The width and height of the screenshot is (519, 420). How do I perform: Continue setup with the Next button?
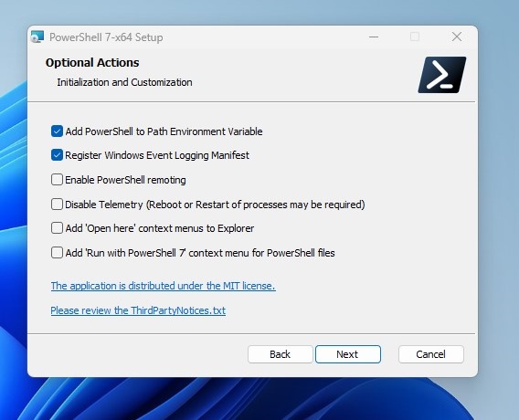click(x=348, y=354)
